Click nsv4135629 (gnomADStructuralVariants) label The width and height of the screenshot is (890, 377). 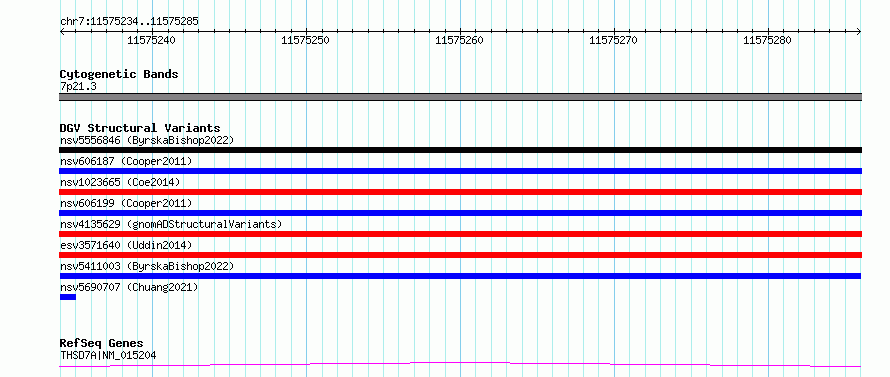tap(171, 224)
